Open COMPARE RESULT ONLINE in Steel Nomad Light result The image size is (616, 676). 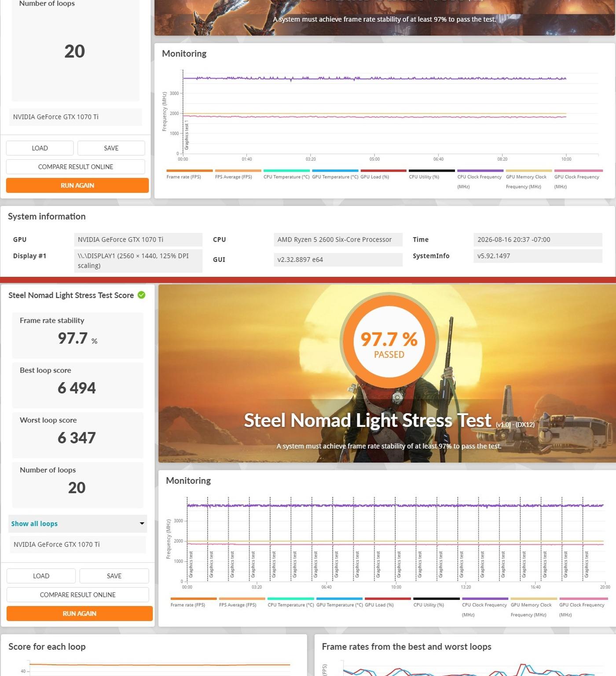coord(78,595)
